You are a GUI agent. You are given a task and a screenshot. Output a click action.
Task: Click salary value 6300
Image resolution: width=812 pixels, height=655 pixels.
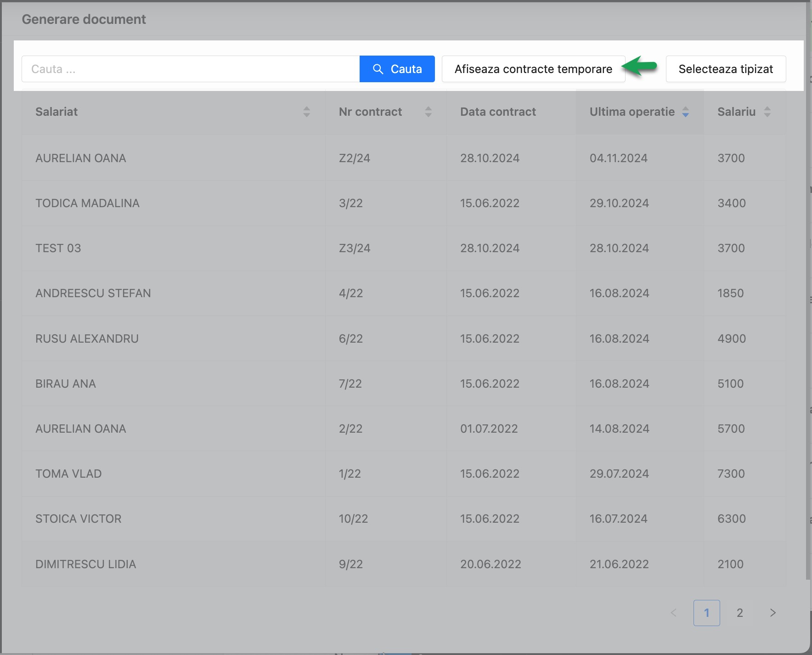tap(732, 519)
